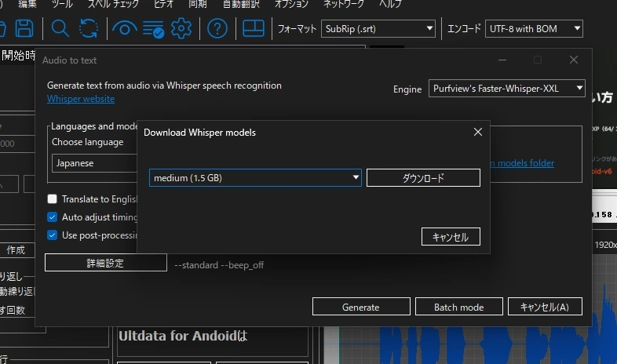This screenshot has height=364, width=617.
Task: Open the Whisper website link
Action: (x=81, y=99)
